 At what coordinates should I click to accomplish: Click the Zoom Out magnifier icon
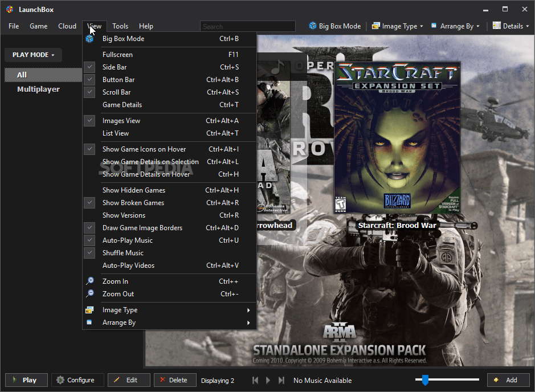[x=89, y=293]
